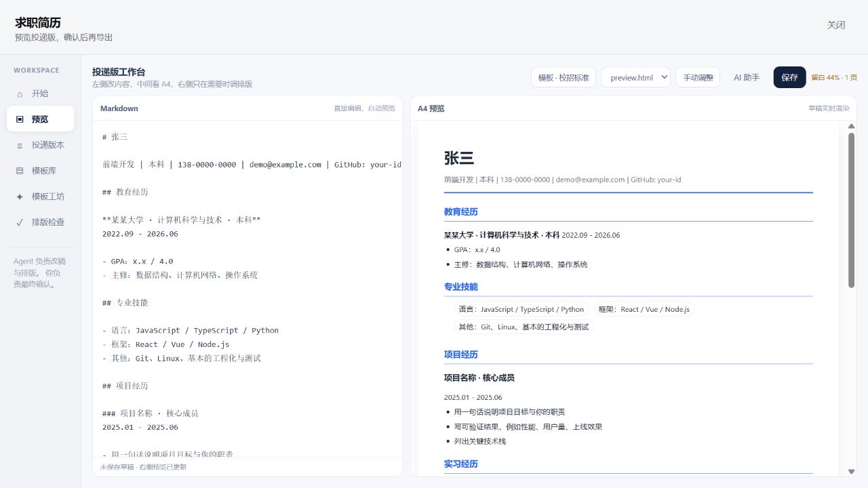Viewport: 868px width, 488px height.
Task: Click the 'A4 预览' panel title
Action: pos(431,108)
